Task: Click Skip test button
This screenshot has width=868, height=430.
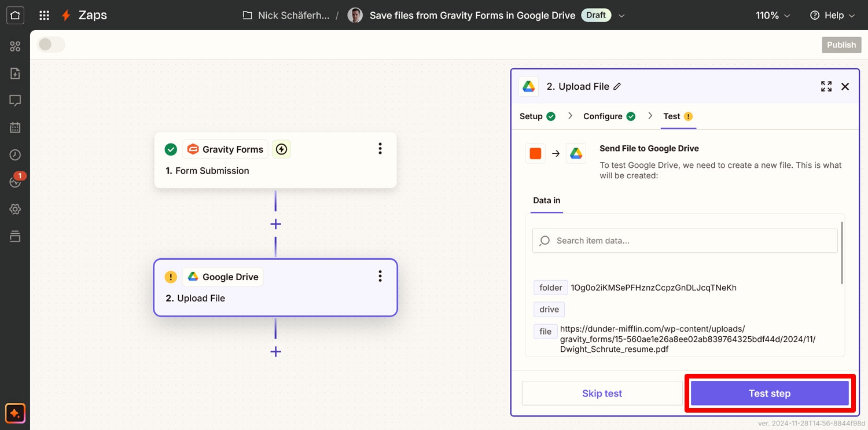Action: click(x=602, y=393)
